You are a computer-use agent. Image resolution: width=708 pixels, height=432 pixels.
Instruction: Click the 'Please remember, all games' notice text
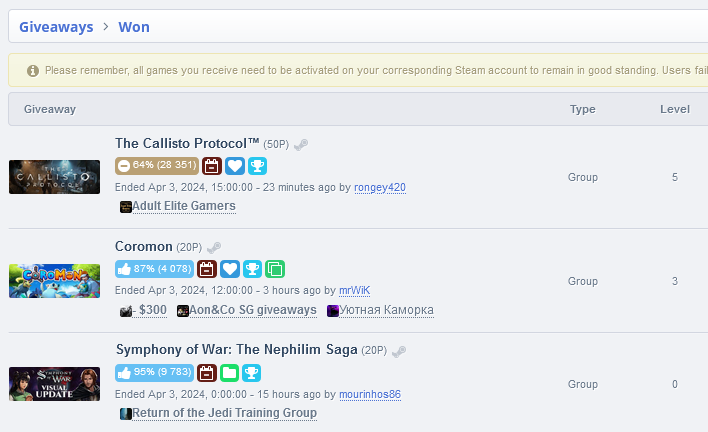376,70
